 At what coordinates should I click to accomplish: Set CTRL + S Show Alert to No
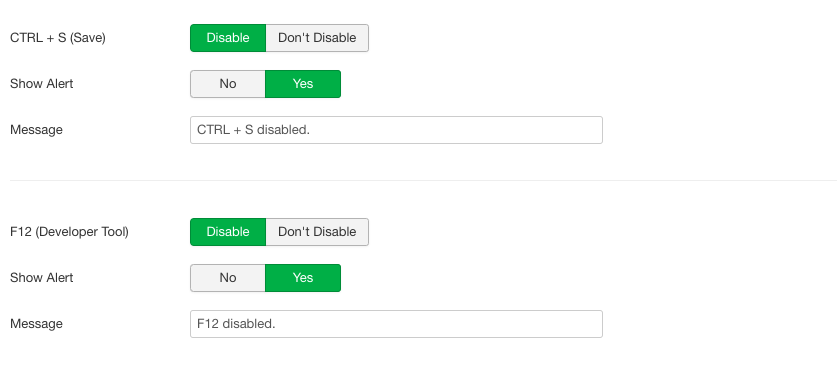tap(228, 84)
